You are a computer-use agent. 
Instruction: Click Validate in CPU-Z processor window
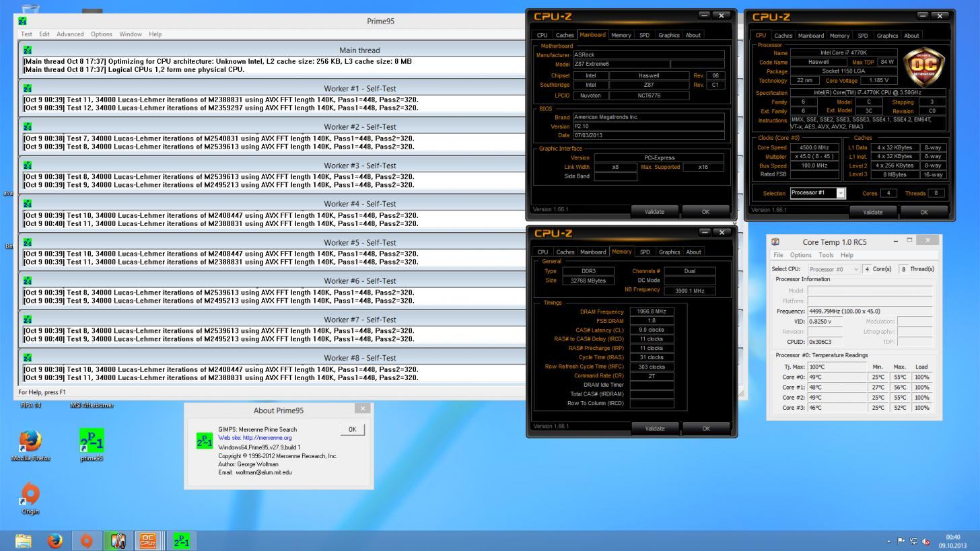pos(873,212)
